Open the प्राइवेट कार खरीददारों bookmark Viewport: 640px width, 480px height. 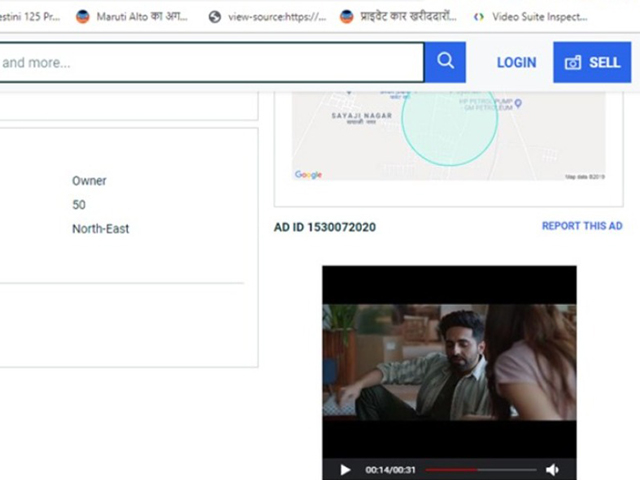398,17
